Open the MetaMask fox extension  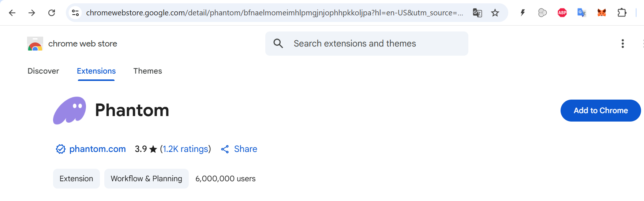602,13
